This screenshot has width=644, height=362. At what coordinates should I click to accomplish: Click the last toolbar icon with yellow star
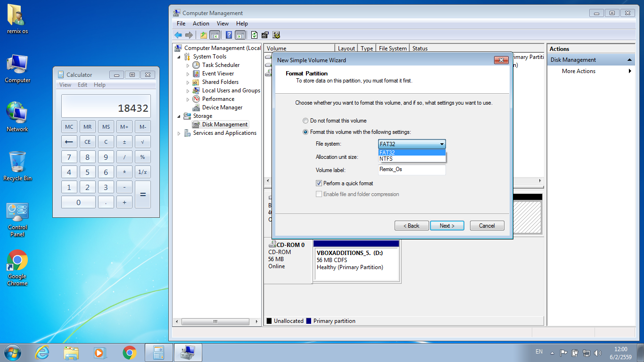click(276, 35)
